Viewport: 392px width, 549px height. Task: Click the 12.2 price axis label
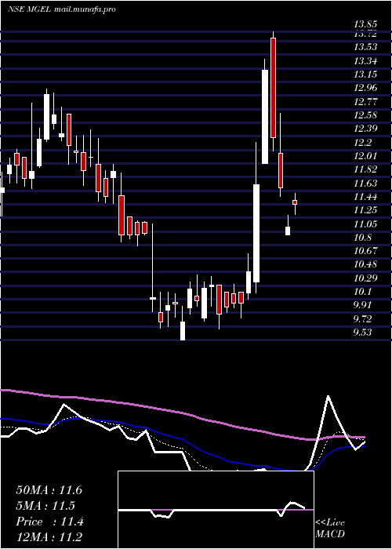[x=362, y=143]
